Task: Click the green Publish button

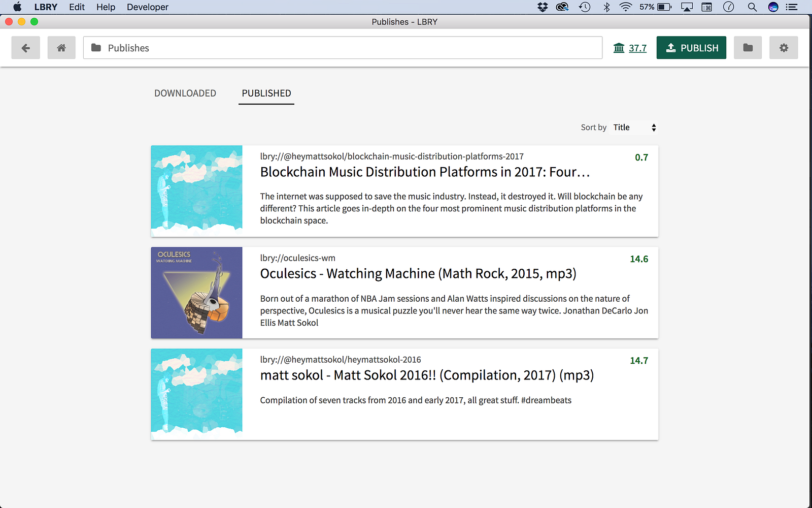Action: (691, 48)
